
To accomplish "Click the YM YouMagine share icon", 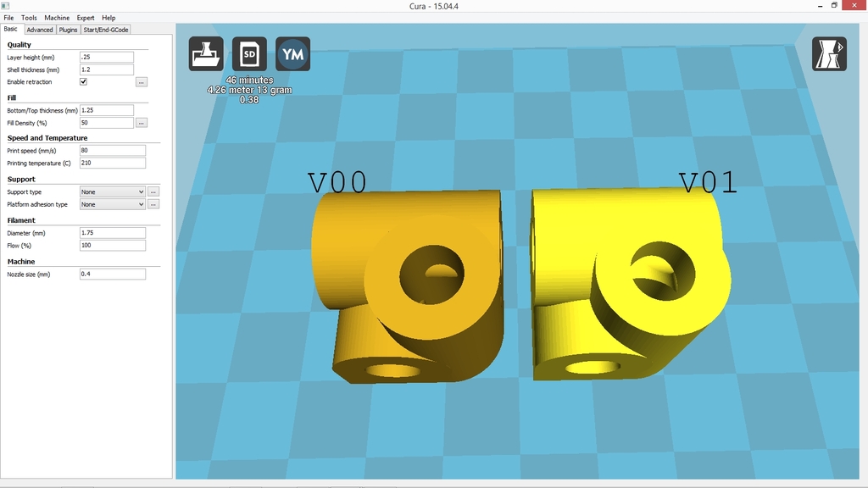I will point(292,54).
